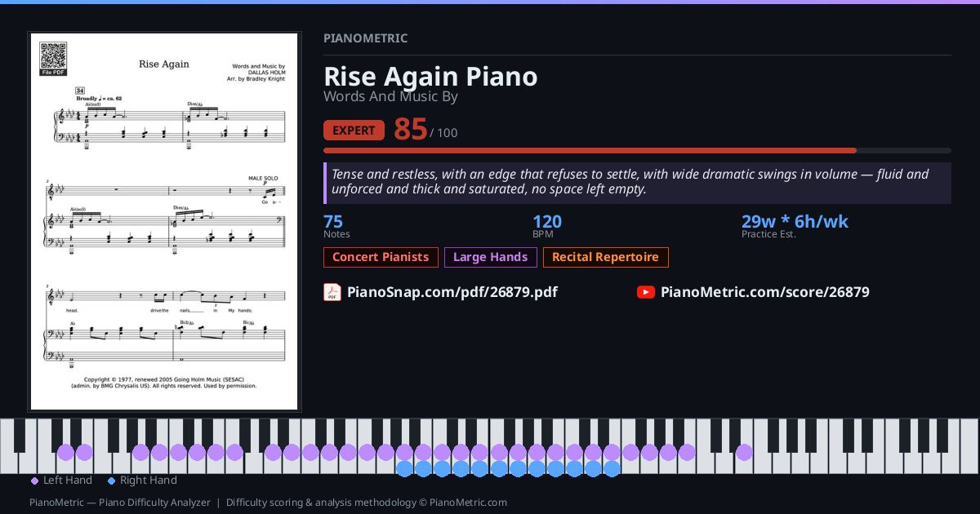
Task: Click the 'DALLAS HOLM' credit on sheet
Action: tap(266, 73)
